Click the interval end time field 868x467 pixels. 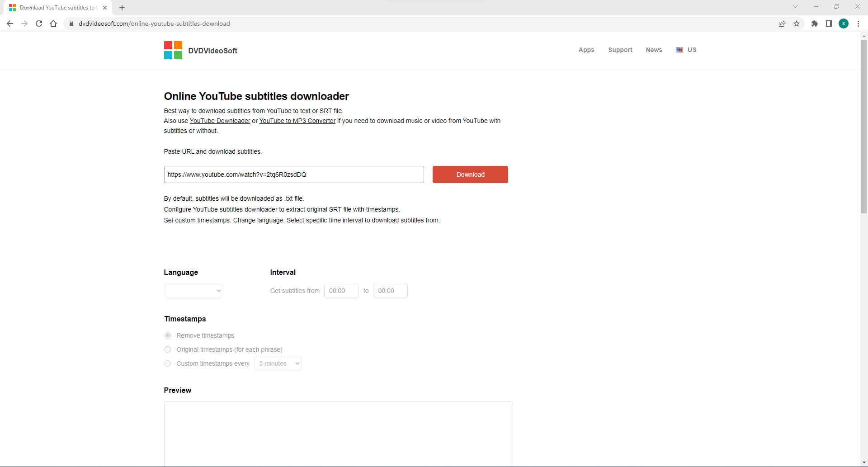pos(390,291)
